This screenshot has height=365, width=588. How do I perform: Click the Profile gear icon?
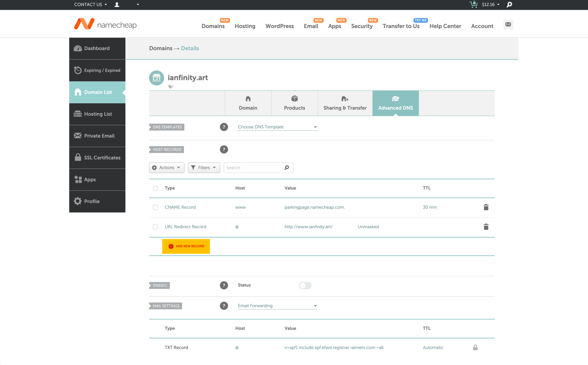tap(78, 201)
